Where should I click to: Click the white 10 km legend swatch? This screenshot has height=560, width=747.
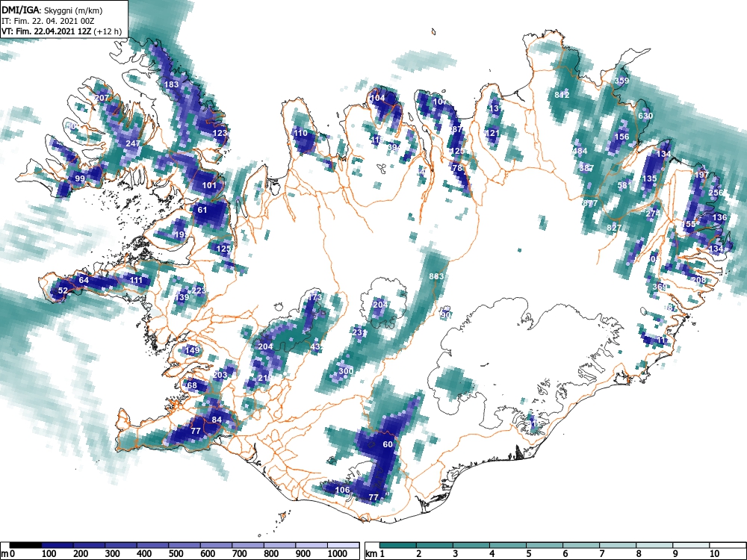(728, 545)
